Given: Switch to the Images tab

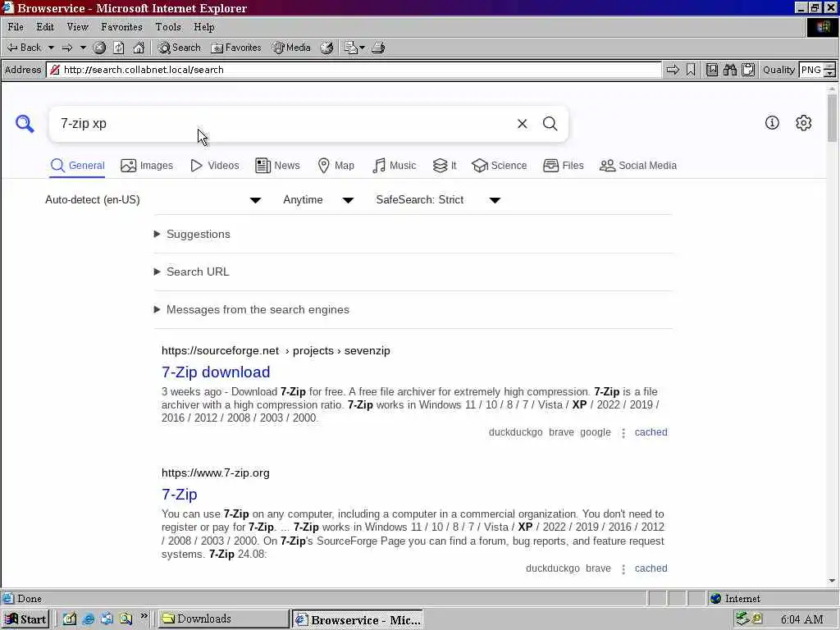Looking at the screenshot, I should click(x=147, y=166).
